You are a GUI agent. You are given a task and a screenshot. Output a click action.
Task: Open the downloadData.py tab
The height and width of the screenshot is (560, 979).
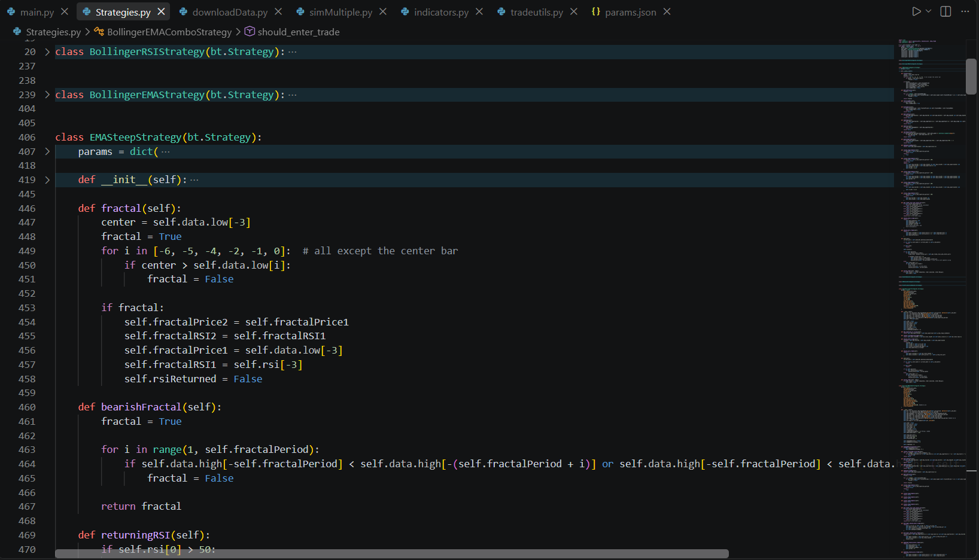[230, 12]
